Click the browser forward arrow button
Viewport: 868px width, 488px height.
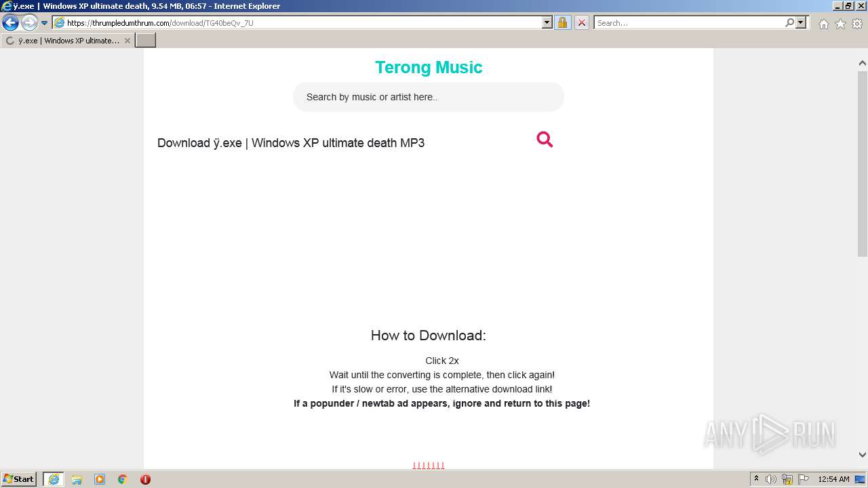point(29,22)
